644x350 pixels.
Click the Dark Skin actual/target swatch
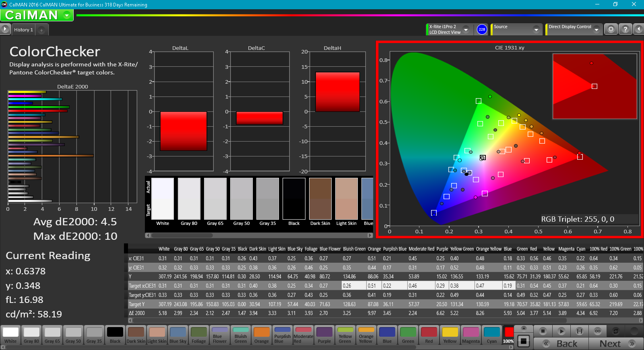coord(320,199)
